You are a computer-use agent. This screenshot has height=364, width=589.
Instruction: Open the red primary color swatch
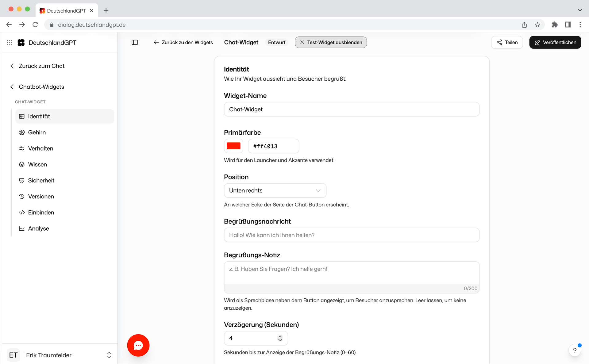pyautogui.click(x=233, y=146)
